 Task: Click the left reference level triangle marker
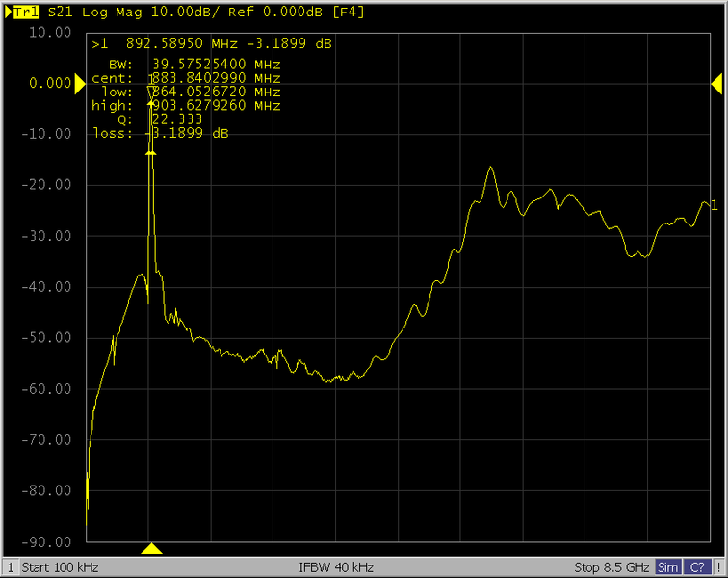pyautogui.click(x=81, y=84)
